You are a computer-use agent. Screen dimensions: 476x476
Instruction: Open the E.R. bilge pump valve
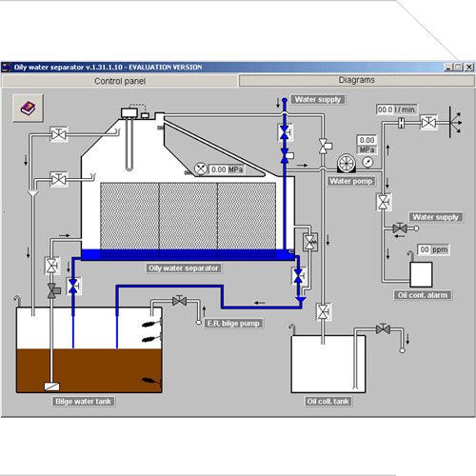(179, 300)
